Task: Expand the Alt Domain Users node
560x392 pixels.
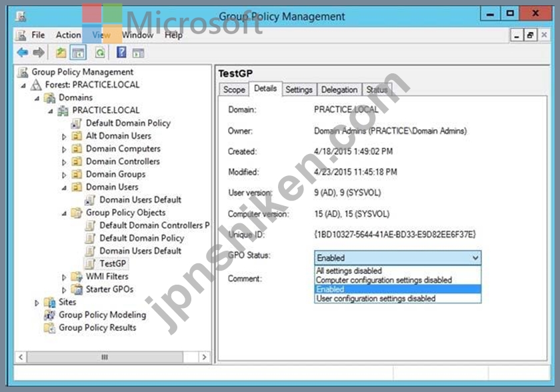Action: coord(64,137)
